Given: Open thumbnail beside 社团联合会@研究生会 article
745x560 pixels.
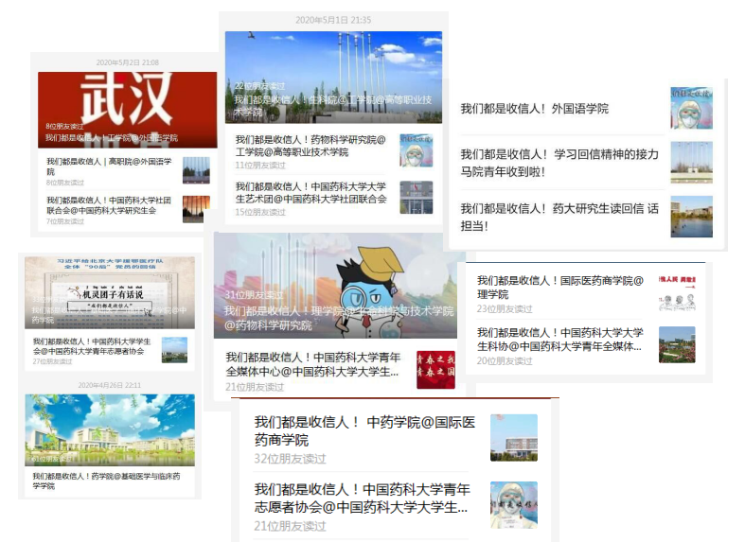Looking at the screenshot, I should click(195, 209).
